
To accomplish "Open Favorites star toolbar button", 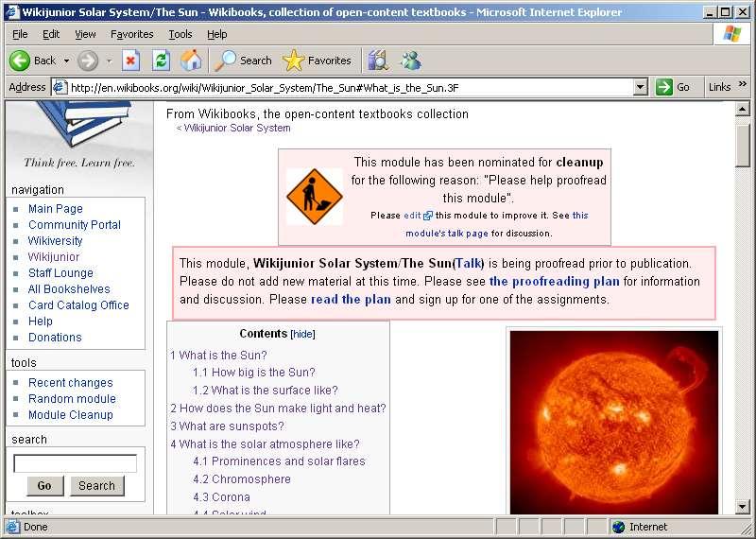I will click(317, 61).
